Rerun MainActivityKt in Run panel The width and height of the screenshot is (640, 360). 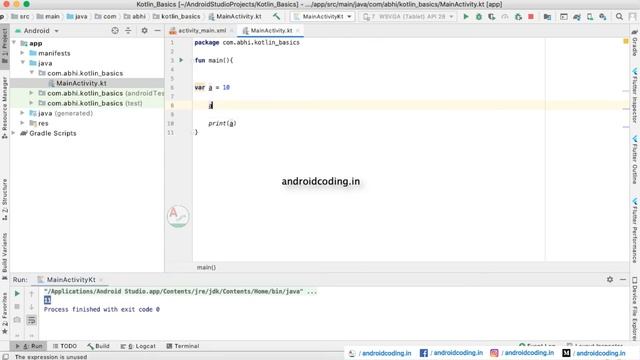pos(17,293)
